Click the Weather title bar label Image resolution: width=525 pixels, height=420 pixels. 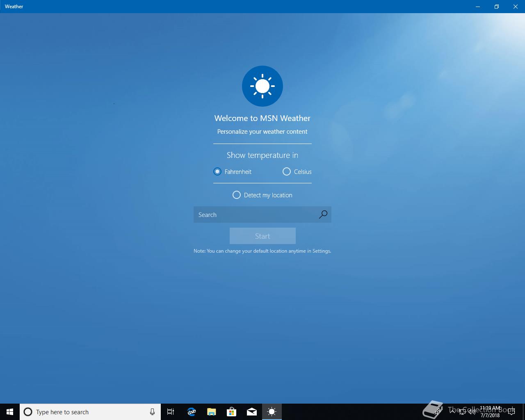[14, 7]
